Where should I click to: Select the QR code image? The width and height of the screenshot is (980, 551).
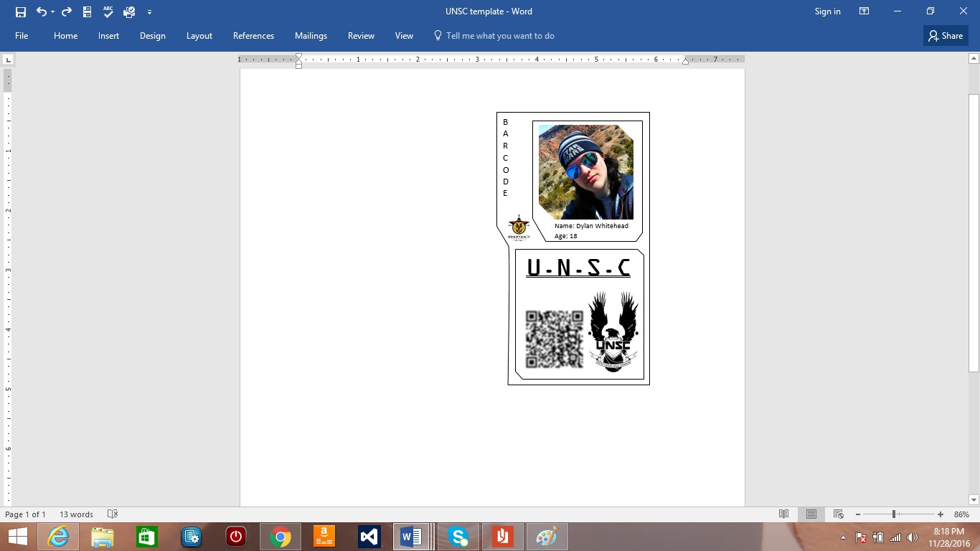[555, 339]
